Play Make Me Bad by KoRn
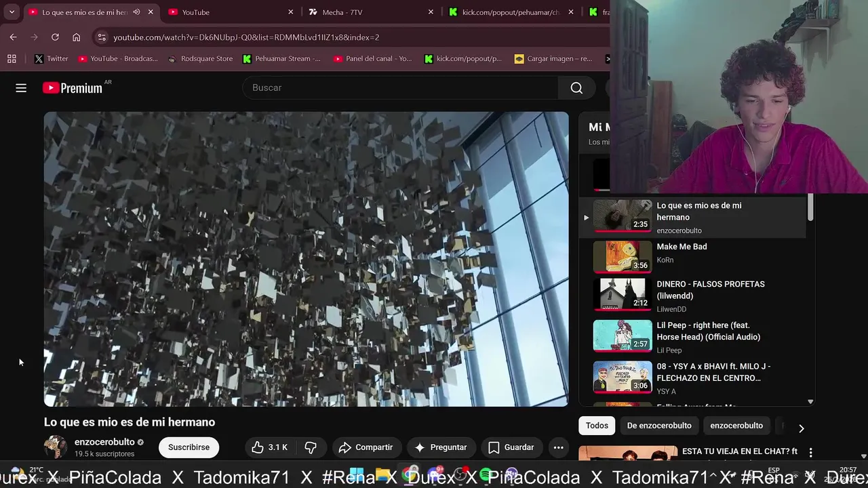This screenshot has height=488, width=868. (x=692, y=257)
